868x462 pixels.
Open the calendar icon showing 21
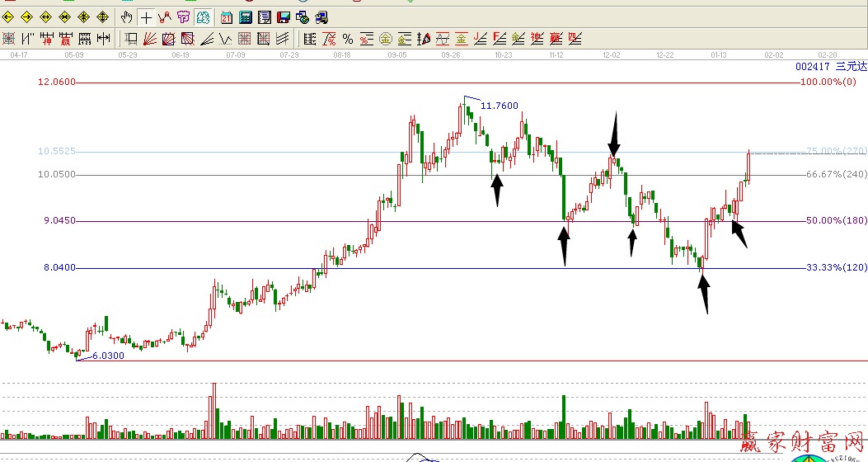(226, 16)
